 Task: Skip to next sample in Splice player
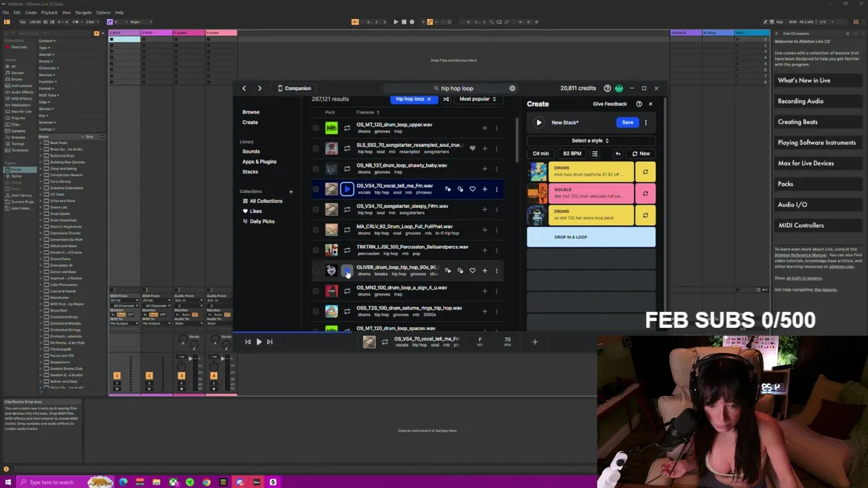pyautogui.click(x=269, y=342)
